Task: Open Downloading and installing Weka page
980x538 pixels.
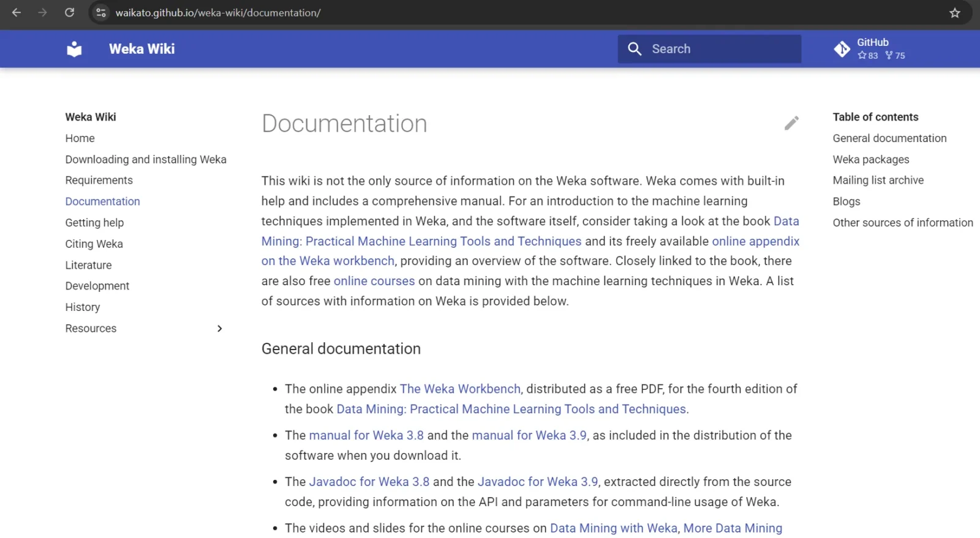Action: click(x=146, y=159)
